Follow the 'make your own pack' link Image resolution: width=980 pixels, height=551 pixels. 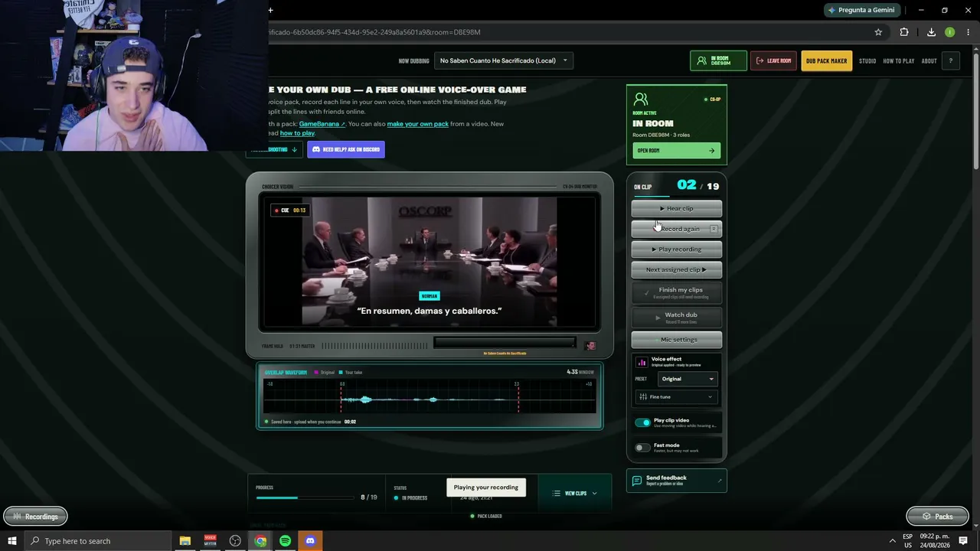pyautogui.click(x=418, y=124)
